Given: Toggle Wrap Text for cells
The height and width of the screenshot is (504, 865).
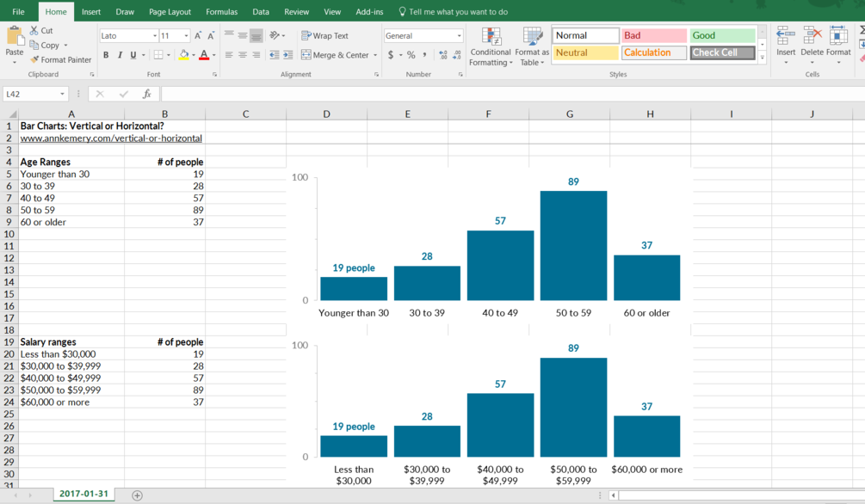Looking at the screenshot, I should tap(324, 35).
